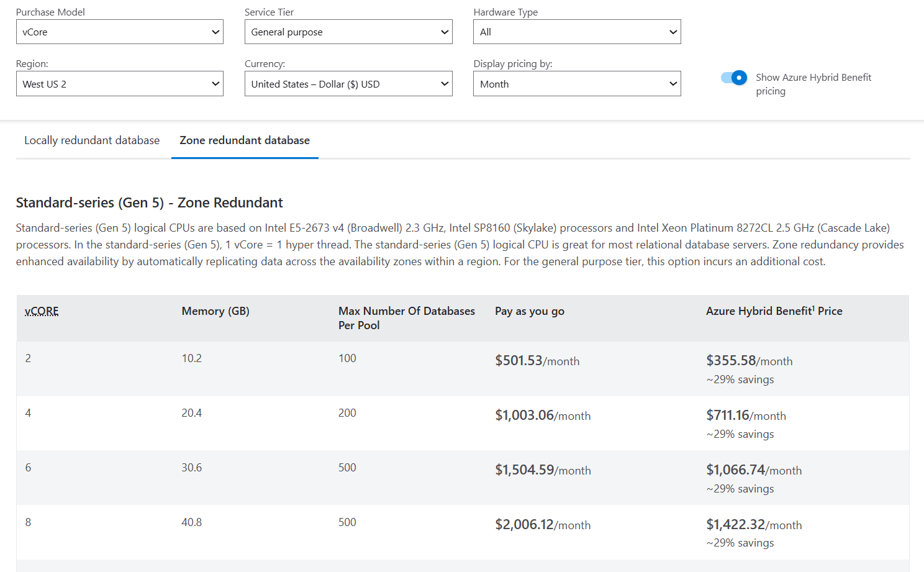Image resolution: width=924 pixels, height=572 pixels.
Task: Open the Display pricing by dropdown
Action: tap(576, 83)
